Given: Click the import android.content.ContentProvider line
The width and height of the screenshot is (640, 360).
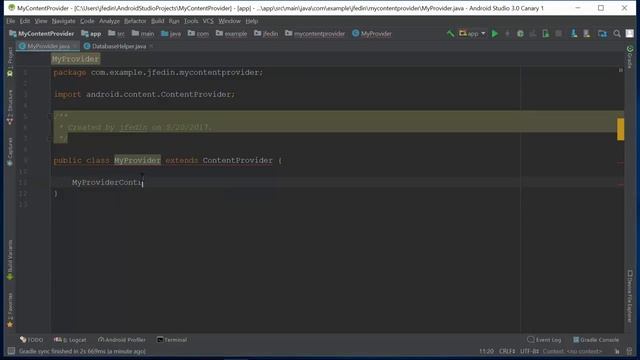Looking at the screenshot, I should [x=144, y=94].
